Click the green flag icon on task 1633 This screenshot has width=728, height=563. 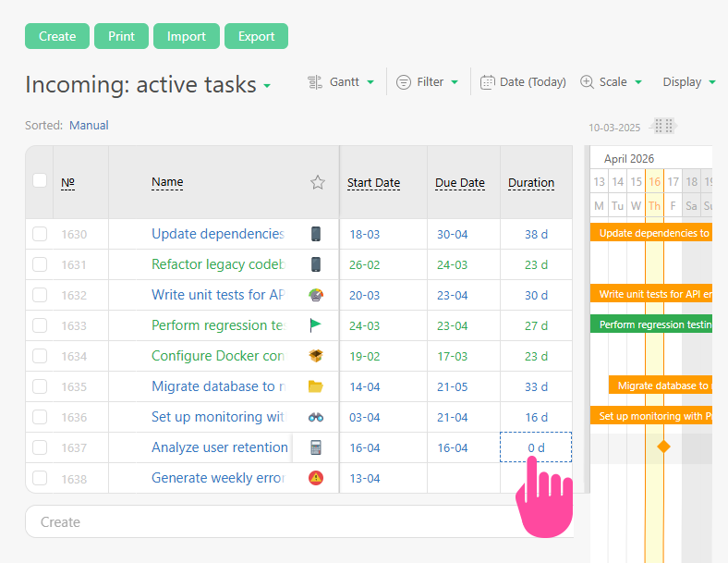point(316,325)
